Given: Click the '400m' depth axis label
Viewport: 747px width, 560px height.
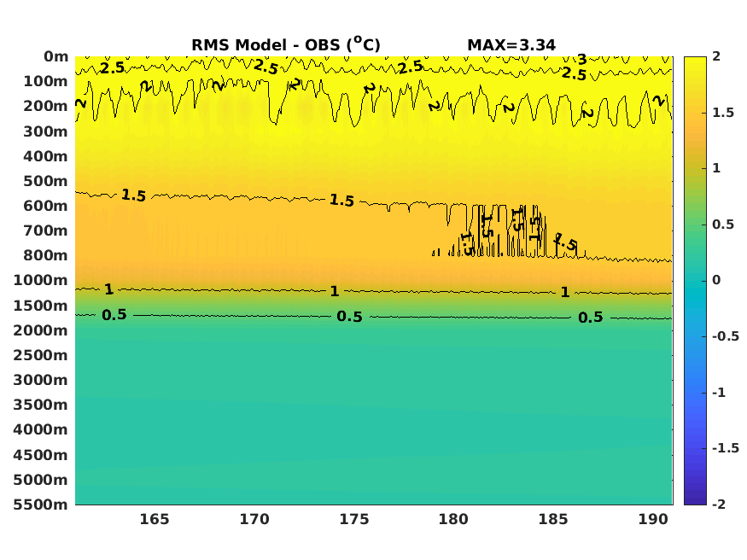Looking at the screenshot, I should click(x=46, y=156).
